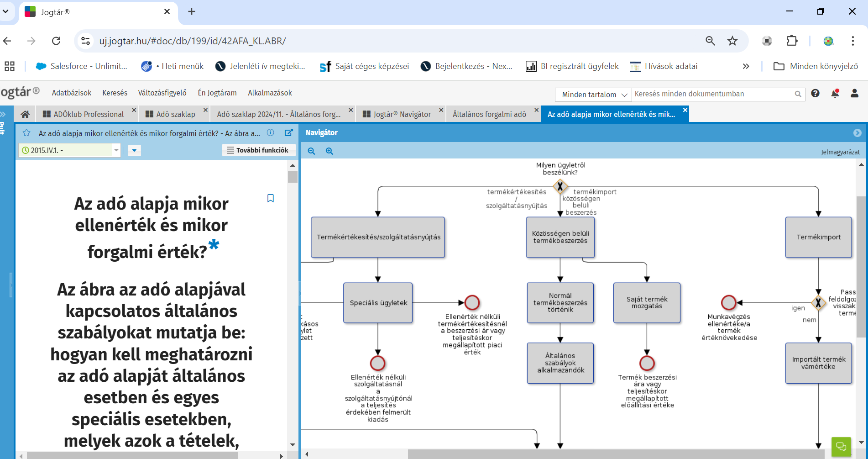
Task: Open the notifications bell
Action: pos(835,94)
